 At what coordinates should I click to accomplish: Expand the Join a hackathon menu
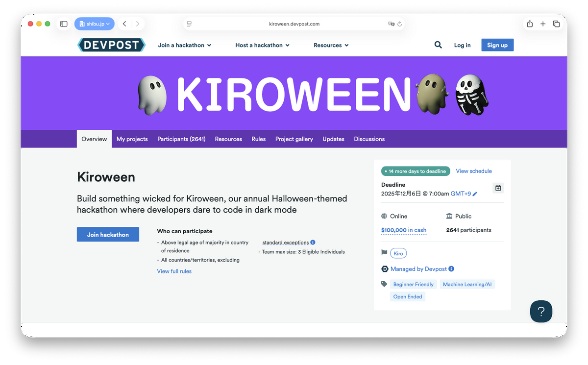184,45
